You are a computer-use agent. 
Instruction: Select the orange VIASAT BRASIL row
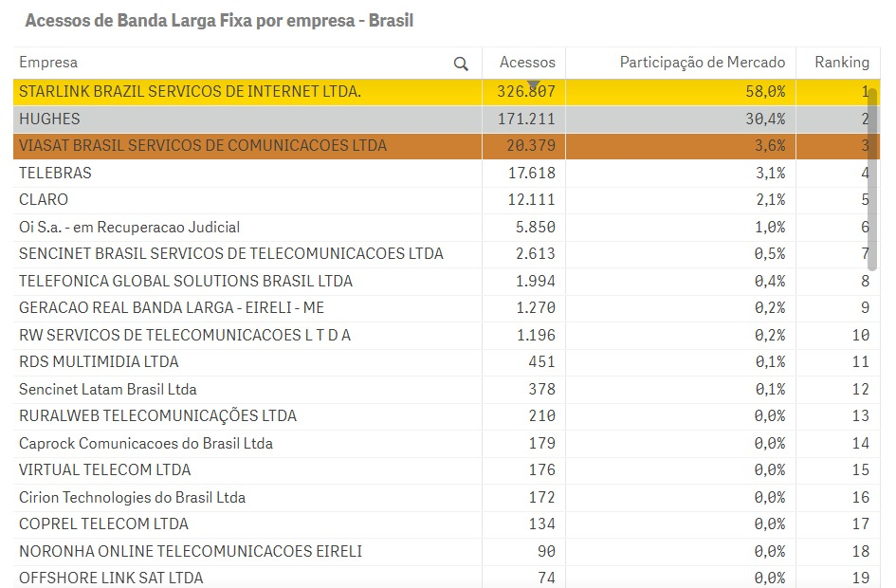(x=203, y=146)
